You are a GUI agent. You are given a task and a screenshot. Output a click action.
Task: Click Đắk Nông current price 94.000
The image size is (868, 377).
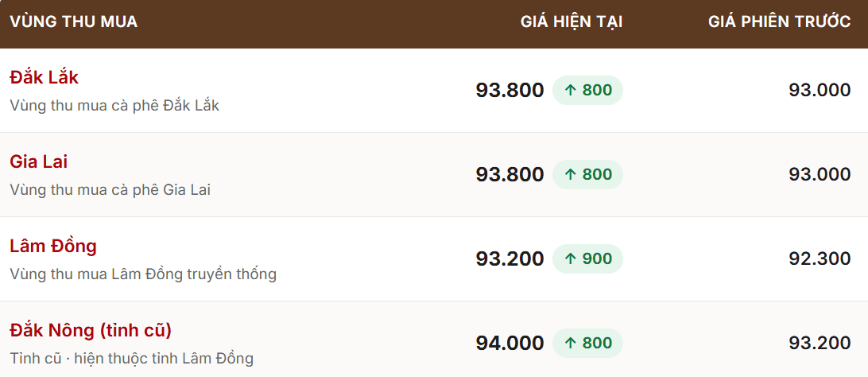[510, 344]
